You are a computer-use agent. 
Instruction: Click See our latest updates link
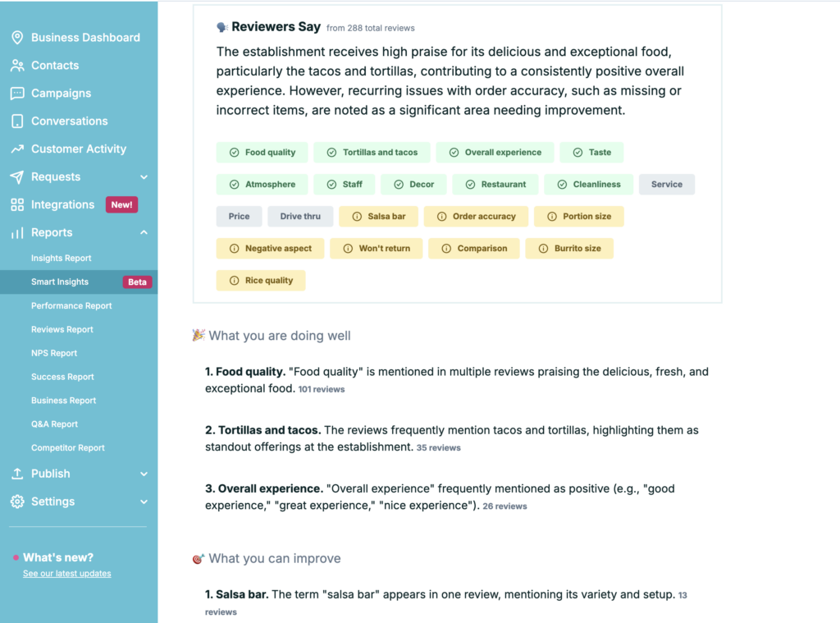tap(67, 573)
